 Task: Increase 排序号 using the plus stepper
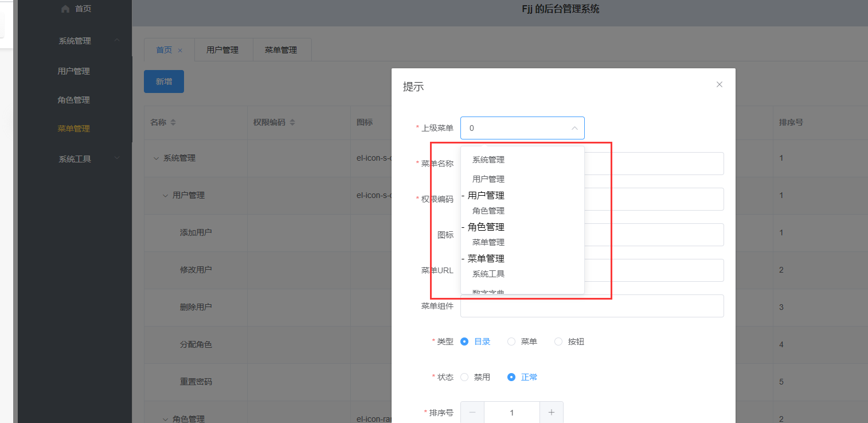point(551,412)
